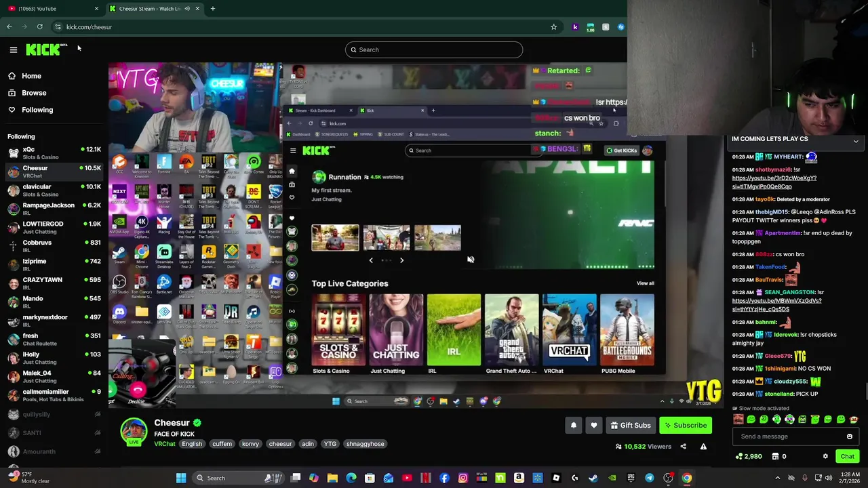The width and height of the screenshot is (868, 488).
Task: Open the channel points shop icon
Action: point(775,456)
